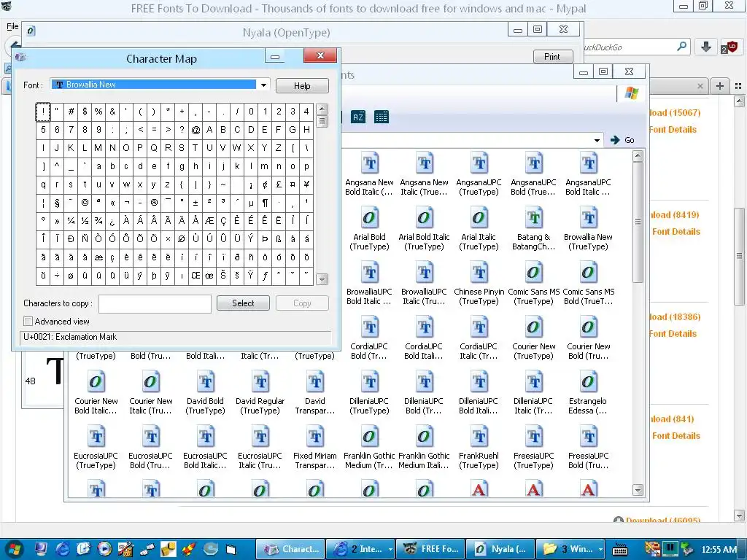Click the browser search magnifier icon
The image size is (747, 560).
click(x=682, y=47)
